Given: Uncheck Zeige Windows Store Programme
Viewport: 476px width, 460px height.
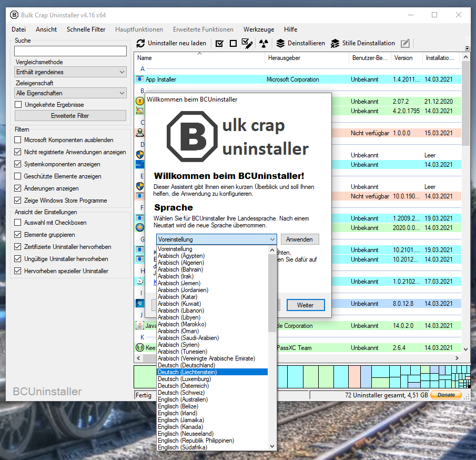Looking at the screenshot, I should (x=18, y=201).
